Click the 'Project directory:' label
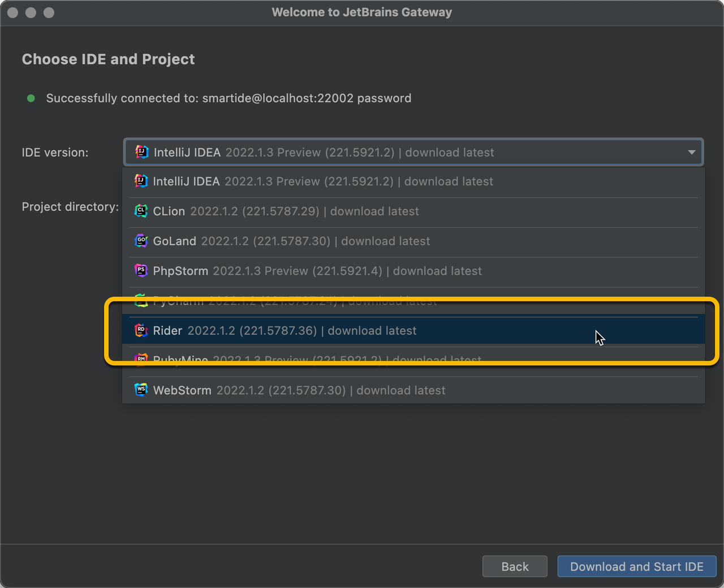Image resolution: width=724 pixels, height=588 pixels. (70, 207)
